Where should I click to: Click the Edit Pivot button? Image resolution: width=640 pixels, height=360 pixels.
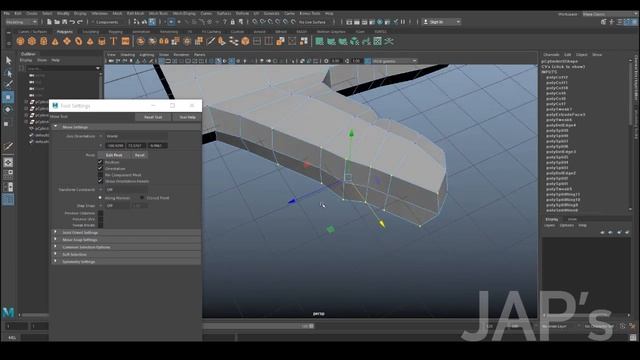point(114,155)
